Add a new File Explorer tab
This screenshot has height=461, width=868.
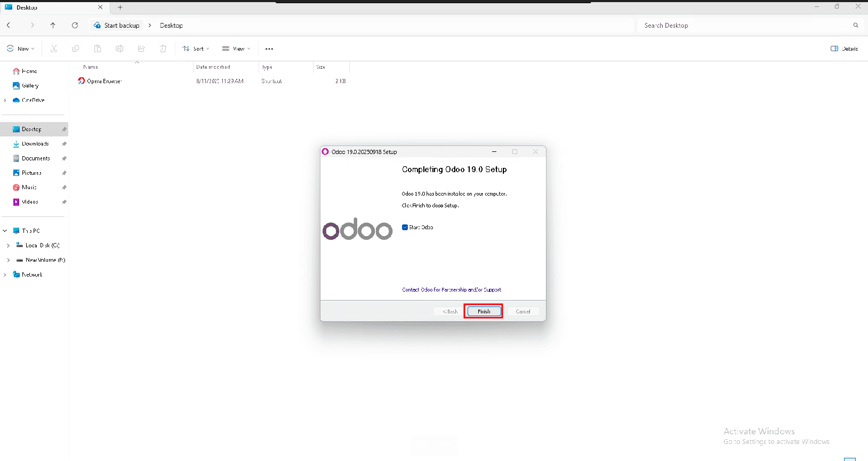[120, 7]
